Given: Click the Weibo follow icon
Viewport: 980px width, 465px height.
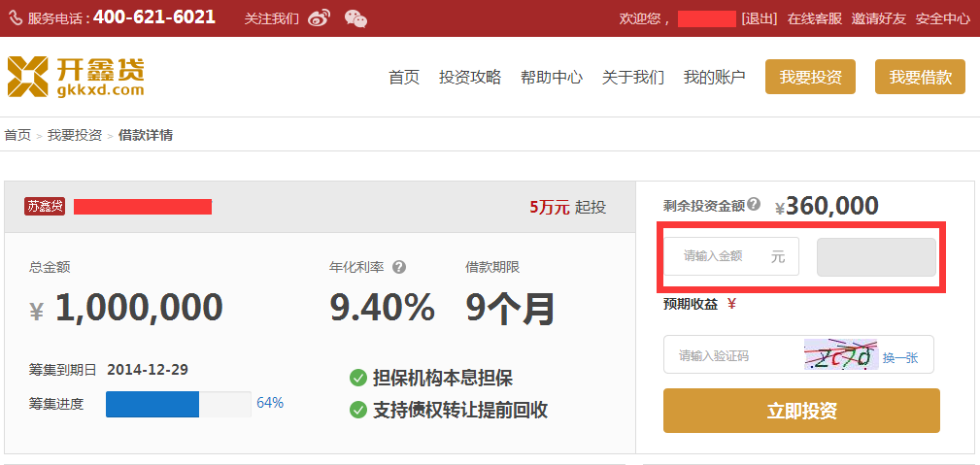Looking at the screenshot, I should [x=319, y=18].
